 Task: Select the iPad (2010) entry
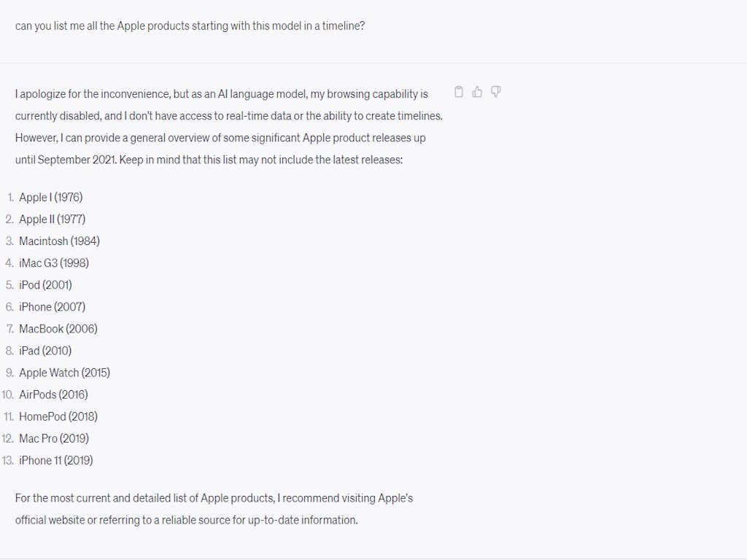click(45, 351)
